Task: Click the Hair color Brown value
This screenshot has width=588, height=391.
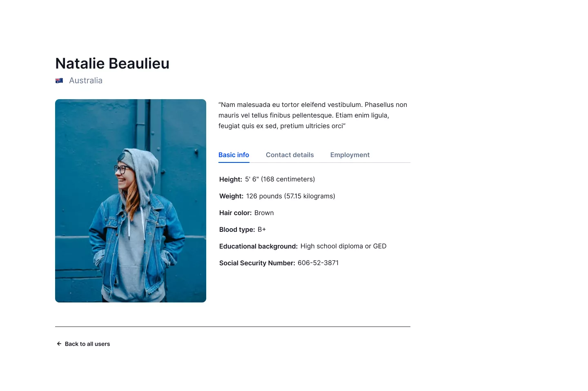Action: [264, 213]
